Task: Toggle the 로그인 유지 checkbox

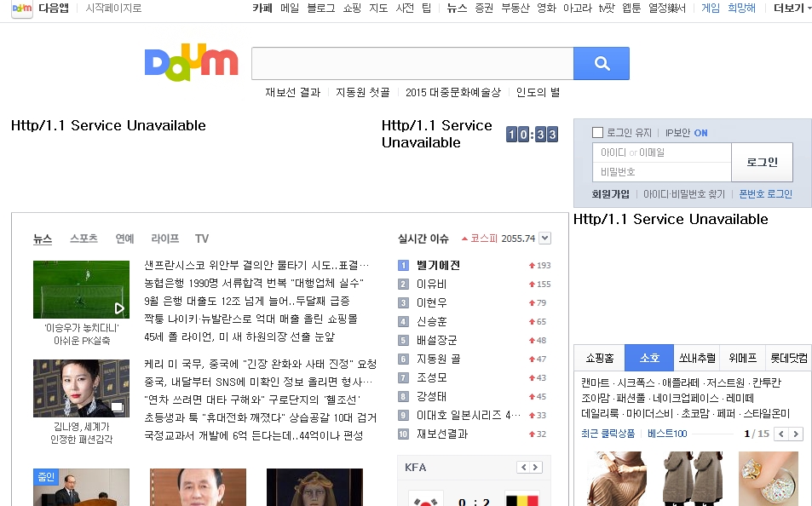Action: pos(597,133)
